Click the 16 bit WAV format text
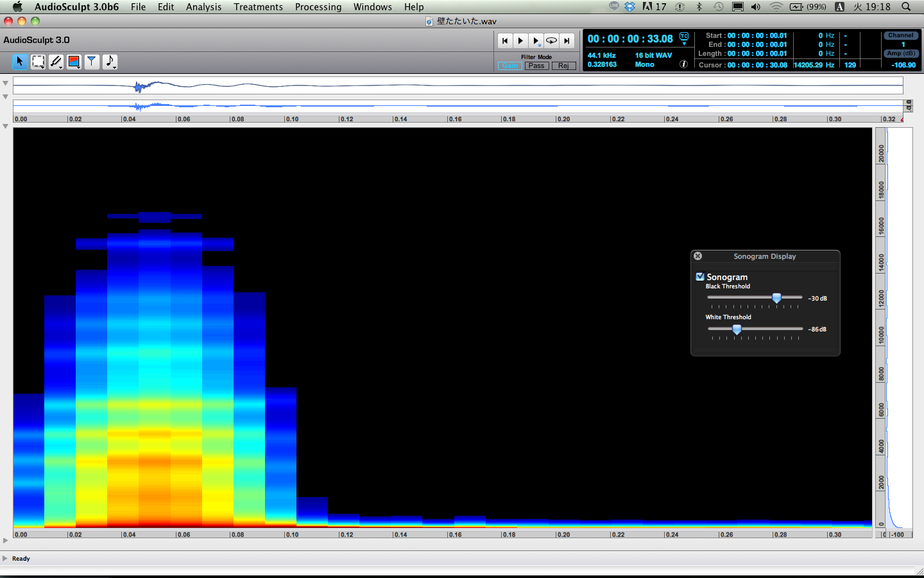Viewport: 924px width, 578px height. point(653,55)
